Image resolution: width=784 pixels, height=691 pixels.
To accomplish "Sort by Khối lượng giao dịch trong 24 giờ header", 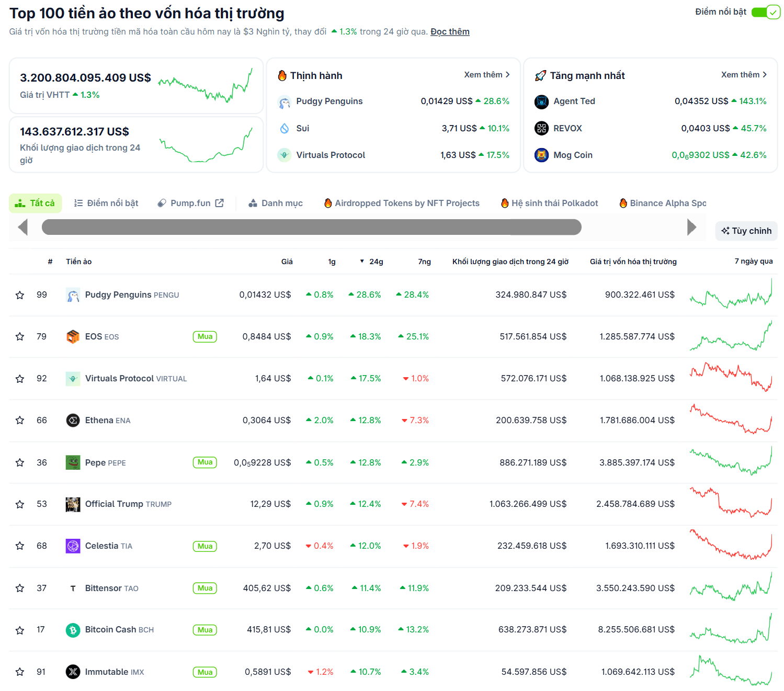I will point(510,262).
